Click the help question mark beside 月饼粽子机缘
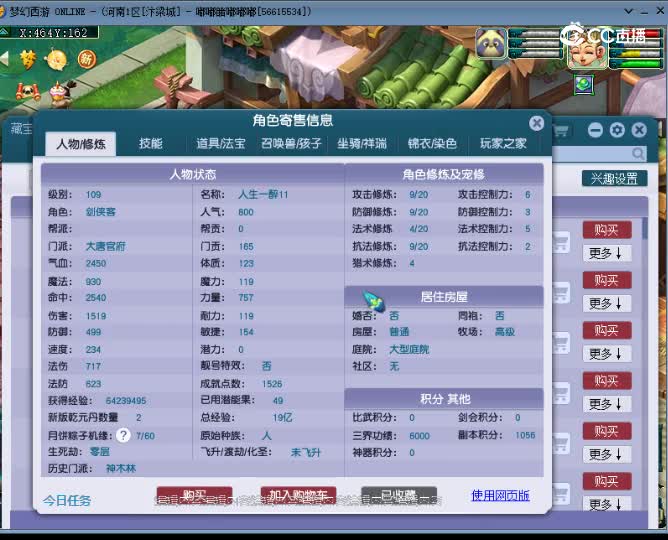Viewport: 668px width, 540px height. [123, 435]
